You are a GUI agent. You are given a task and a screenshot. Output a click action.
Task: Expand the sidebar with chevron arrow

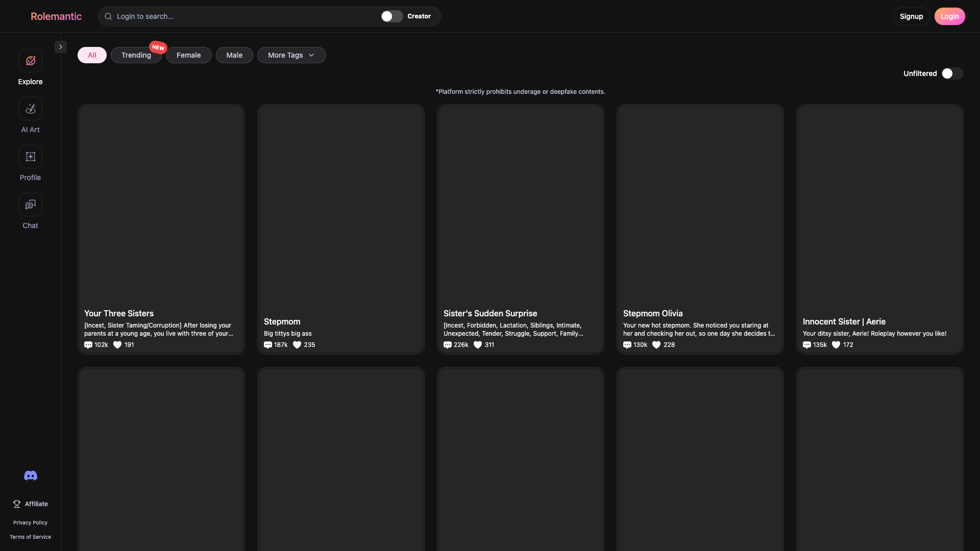click(x=61, y=47)
